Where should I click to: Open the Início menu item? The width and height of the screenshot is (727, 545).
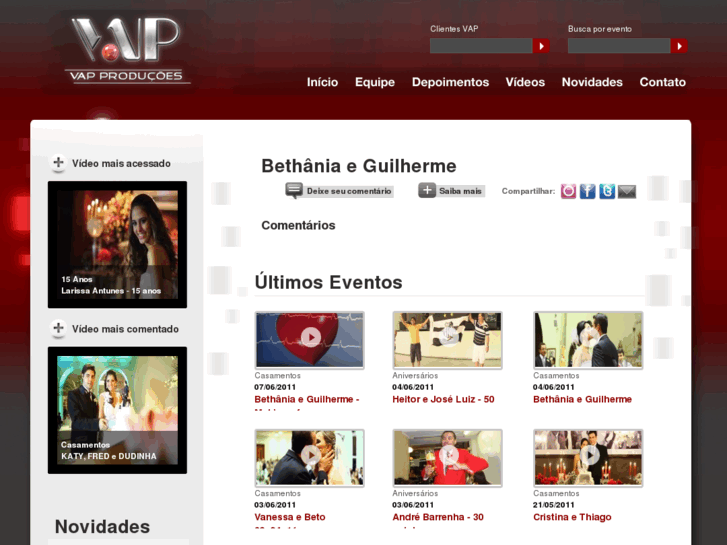[x=322, y=82]
